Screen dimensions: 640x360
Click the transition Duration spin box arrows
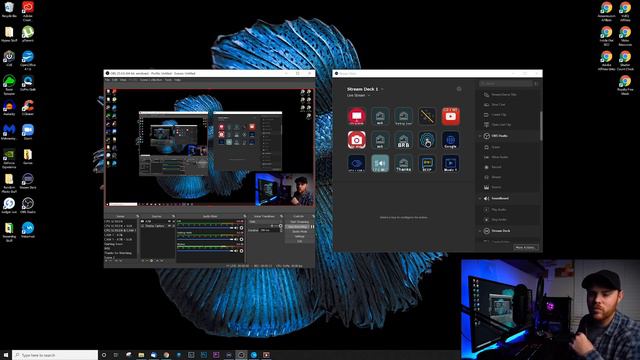[281, 230]
